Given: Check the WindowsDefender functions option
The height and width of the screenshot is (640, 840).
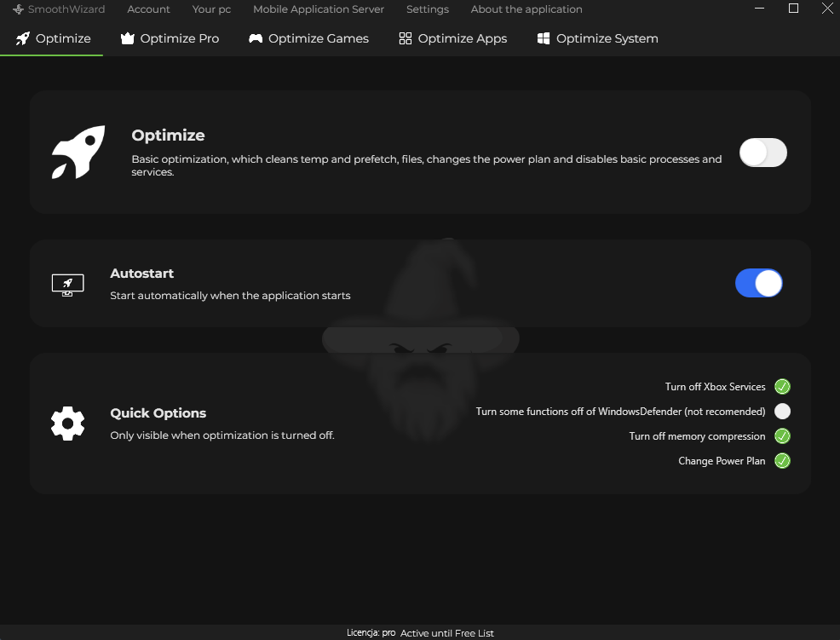Looking at the screenshot, I should tap(782, 411).
